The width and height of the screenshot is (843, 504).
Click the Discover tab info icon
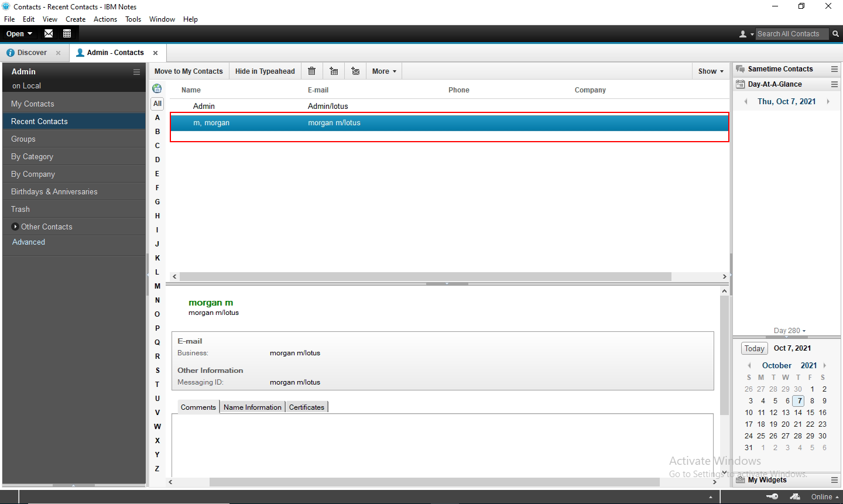pos(10,53)
